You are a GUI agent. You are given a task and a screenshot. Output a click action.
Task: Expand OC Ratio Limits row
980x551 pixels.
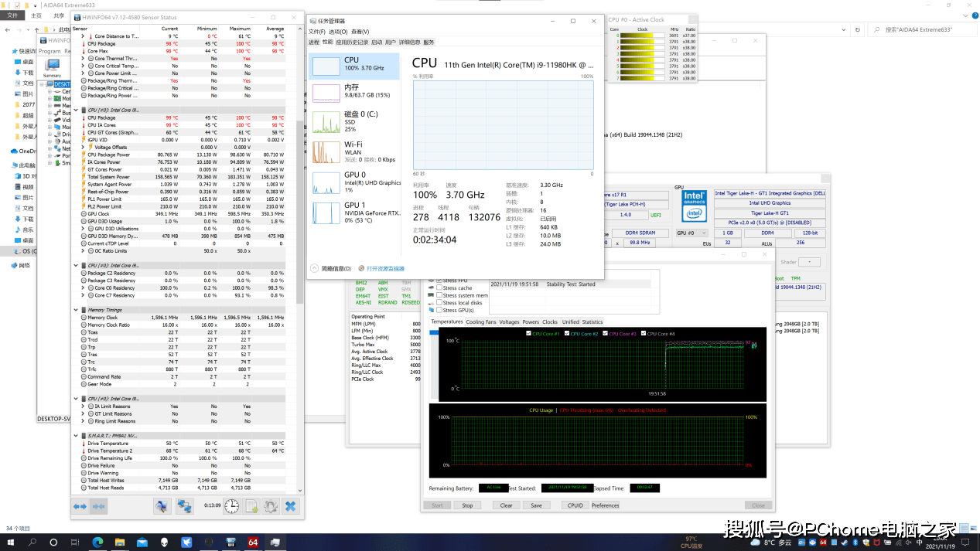tap(84, 251)
